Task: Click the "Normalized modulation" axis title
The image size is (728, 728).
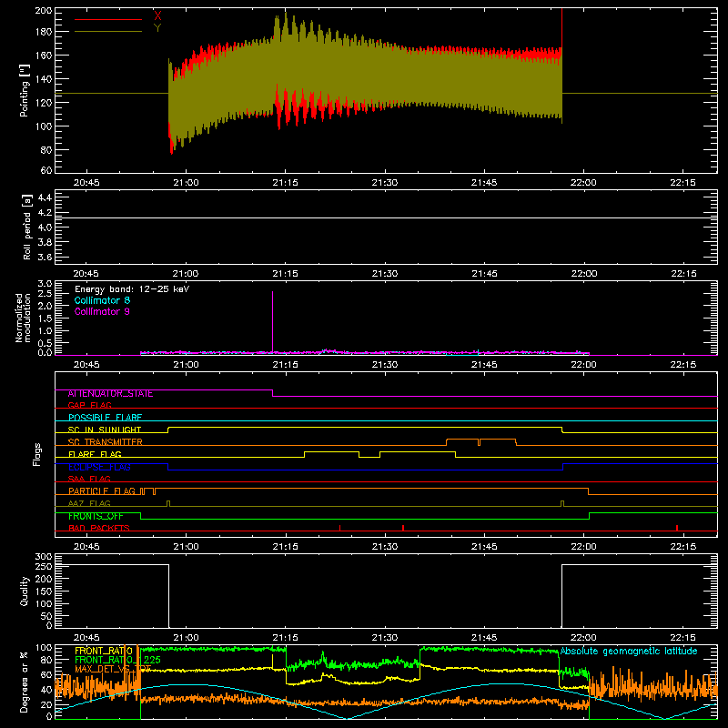Action: [x=23, y=318]
